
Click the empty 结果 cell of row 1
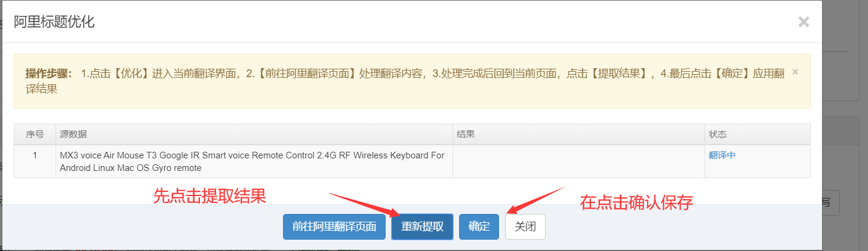click(578, 161)
